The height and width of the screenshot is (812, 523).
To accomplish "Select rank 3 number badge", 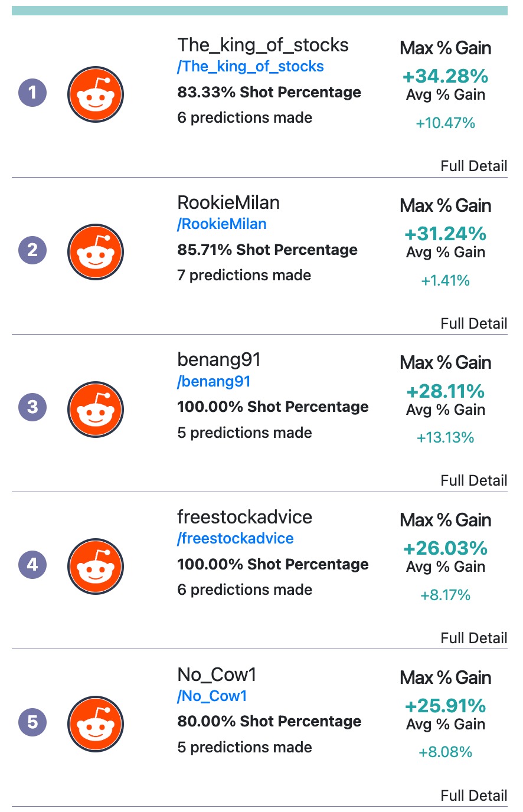I will pyautogui.click(x=32, y=407).
